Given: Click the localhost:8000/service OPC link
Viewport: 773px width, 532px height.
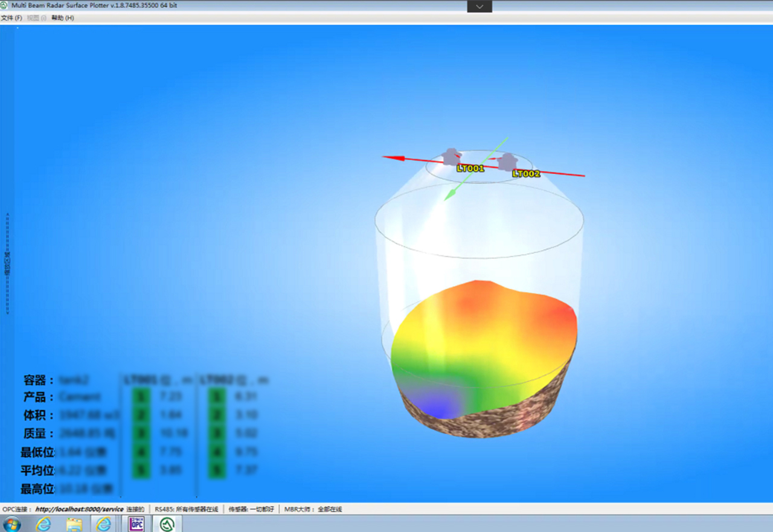Looking at the screenshot, I should 79,509.
